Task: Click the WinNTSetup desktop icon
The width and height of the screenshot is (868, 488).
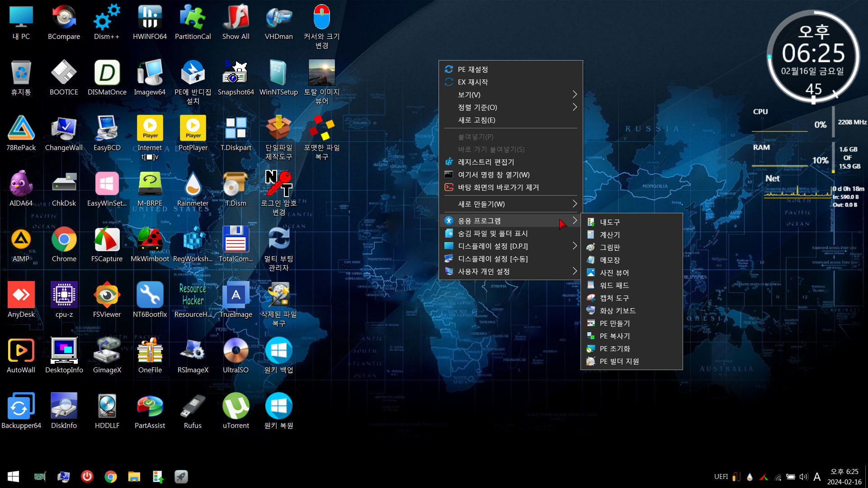Action: pyautogui.click(x=278, y=78)
